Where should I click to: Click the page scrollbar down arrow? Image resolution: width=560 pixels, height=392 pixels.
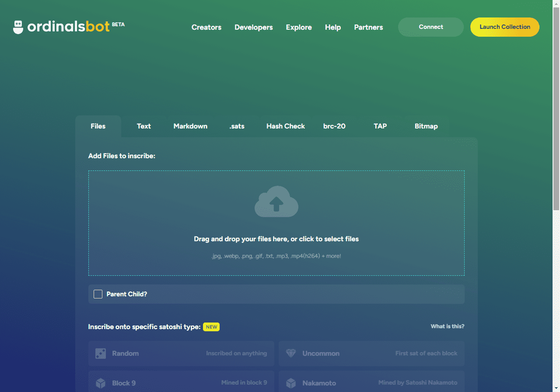[556, 388]
